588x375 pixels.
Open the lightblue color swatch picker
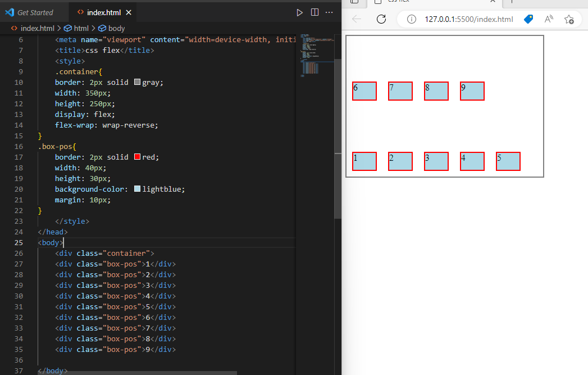137,189
